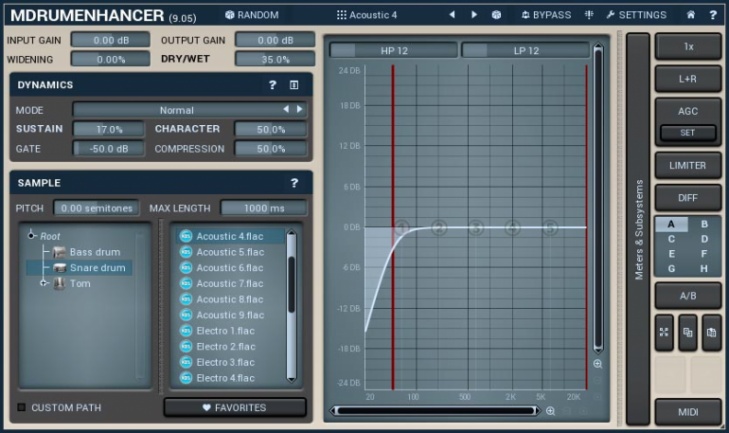Viewport: 729px width, 433px height.
Task: Open the FAVORITES list
Action: coord(235,408)
